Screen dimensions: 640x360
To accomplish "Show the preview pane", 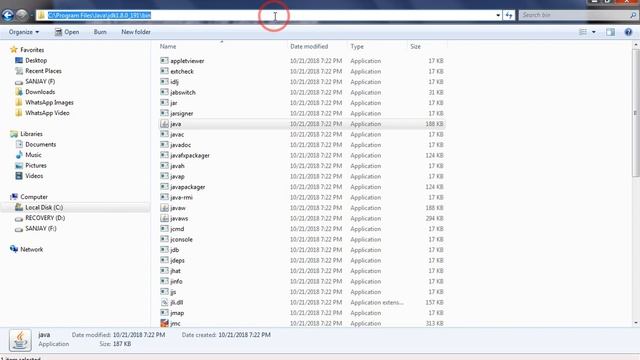I will click(610, 32).
